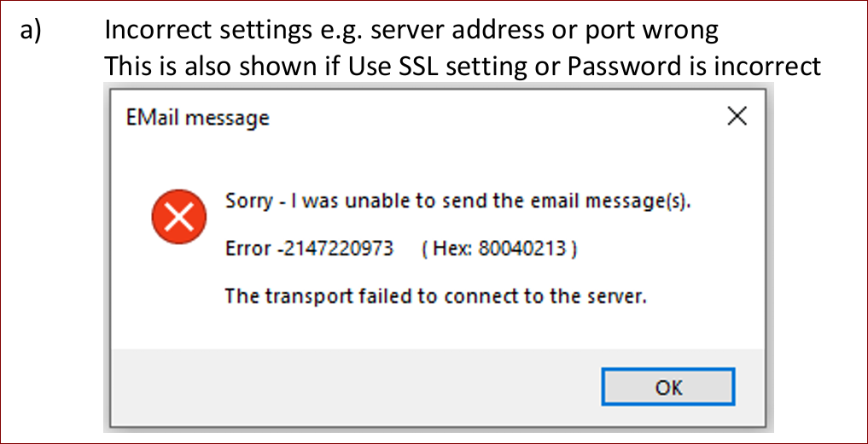868x444 pixels.
Task: Click the hex code 80040213
Action: pyautogui.click(x=522, y=249)
